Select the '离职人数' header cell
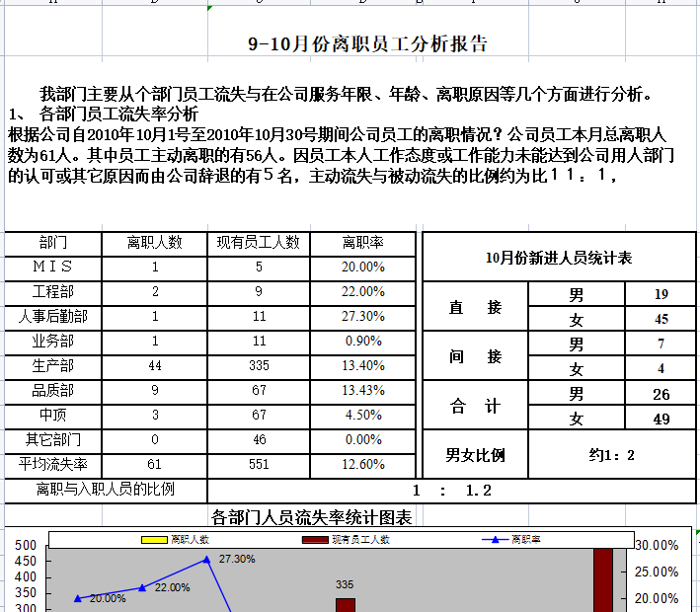Image resolution: width=700 pixels, height=612 pixels. 154,244
